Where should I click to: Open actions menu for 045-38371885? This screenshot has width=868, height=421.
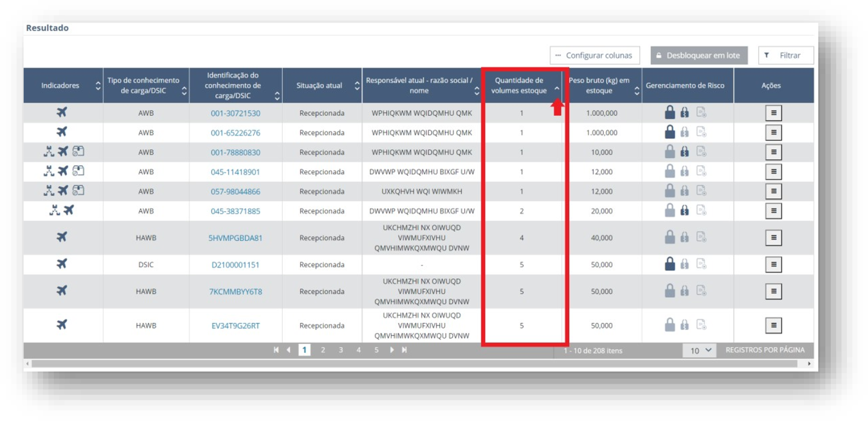[x=774, y=210]
